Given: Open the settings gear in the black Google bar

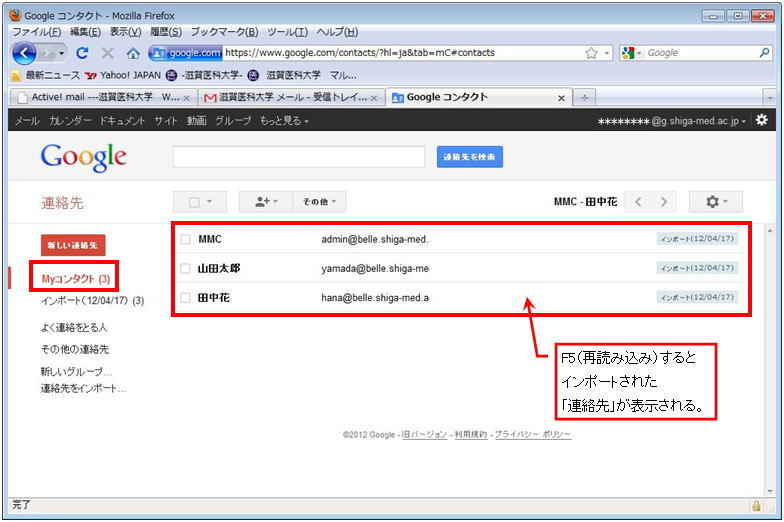Looking at the screenshot, I should pos(762,120).
